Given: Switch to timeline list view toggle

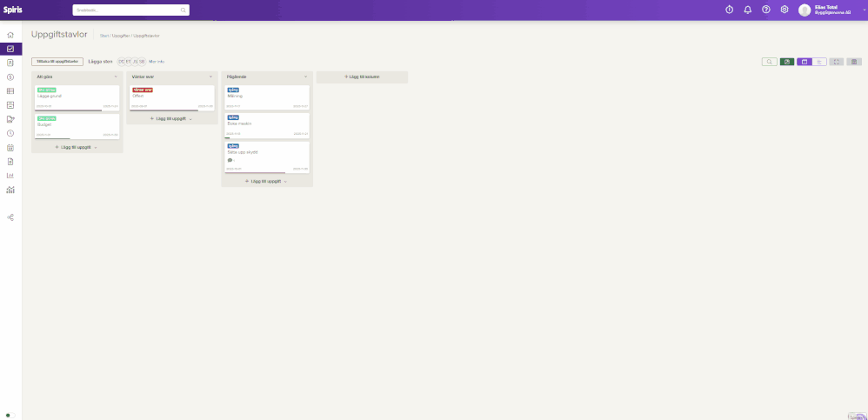Looking at the screenshot, I should click(x=819, y=62).
